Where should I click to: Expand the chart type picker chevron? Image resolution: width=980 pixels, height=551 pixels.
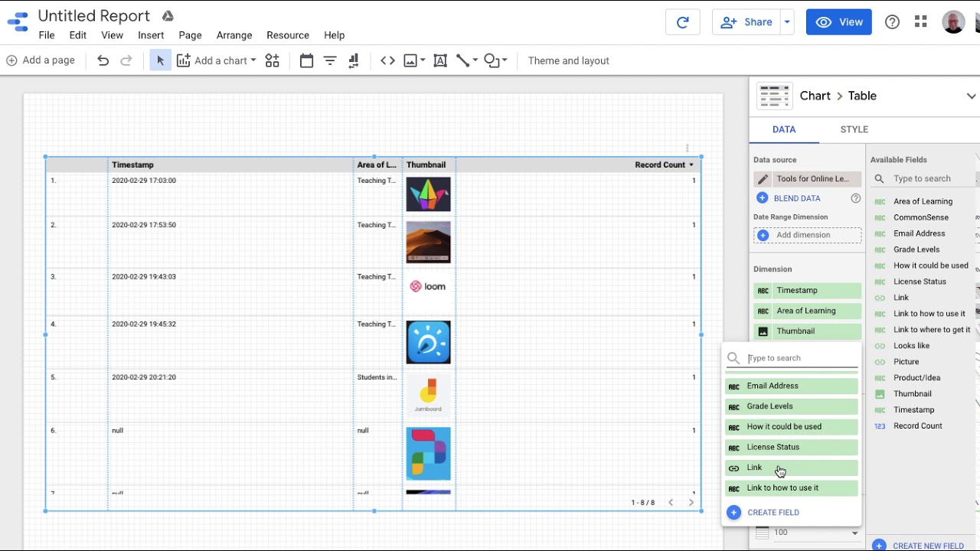coord(972,96)
